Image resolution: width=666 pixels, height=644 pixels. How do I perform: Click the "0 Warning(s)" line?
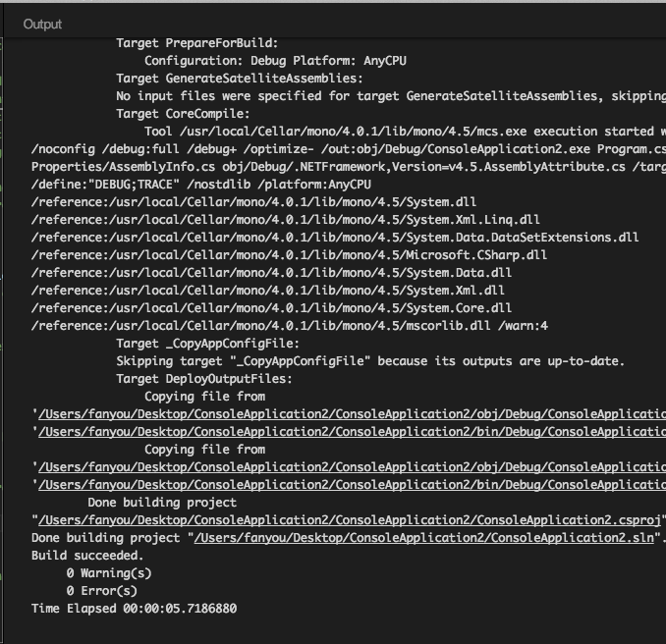(109, 573)
